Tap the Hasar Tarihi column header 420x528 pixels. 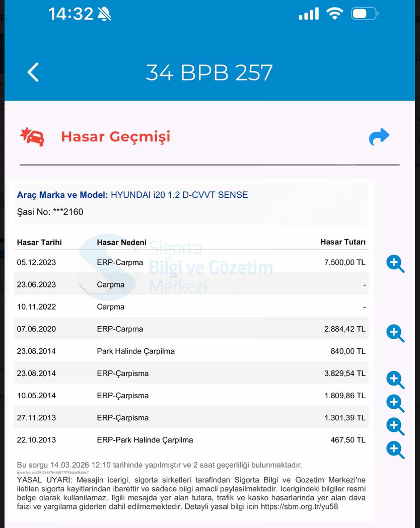(39, 243)
